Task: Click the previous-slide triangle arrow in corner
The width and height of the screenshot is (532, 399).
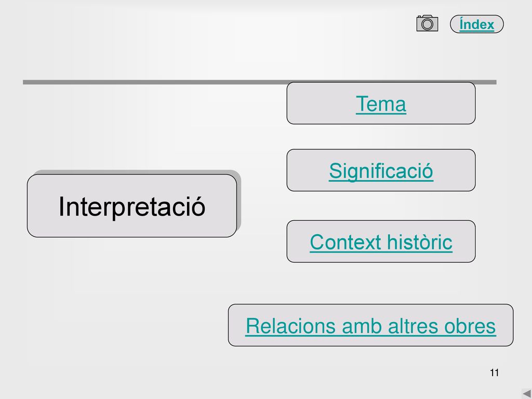Action: (527, 394)
